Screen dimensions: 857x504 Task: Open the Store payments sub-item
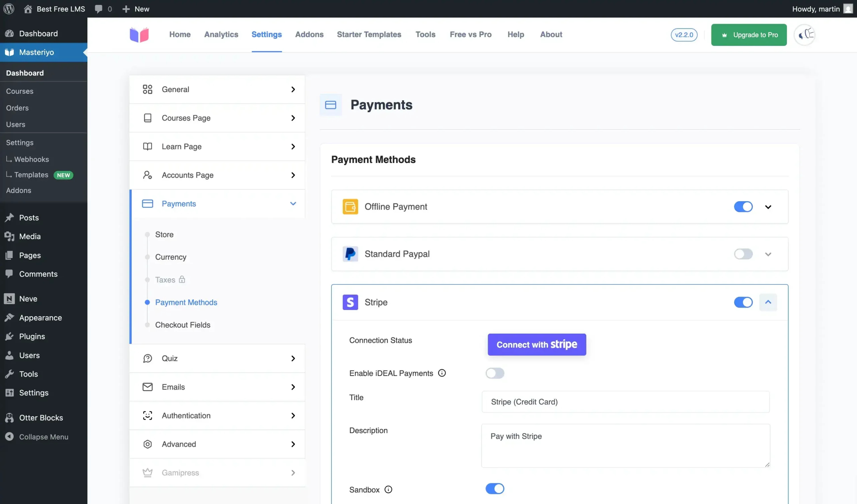[164, 234]
